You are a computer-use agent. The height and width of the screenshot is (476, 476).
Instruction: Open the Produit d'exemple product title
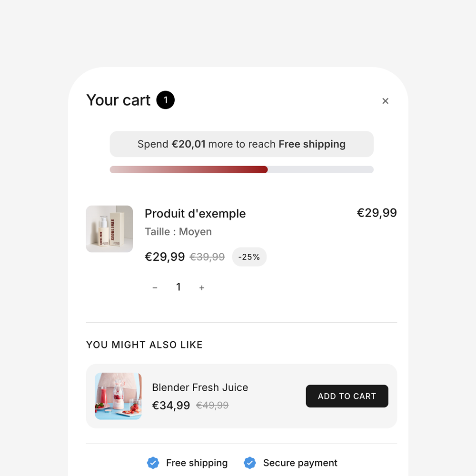click(195, 213)
